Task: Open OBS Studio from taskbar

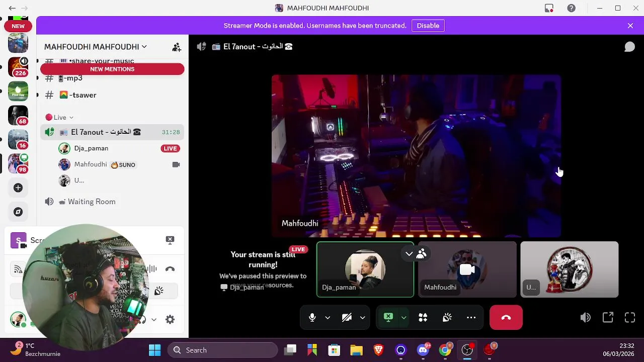Action: tap(467, 350)
